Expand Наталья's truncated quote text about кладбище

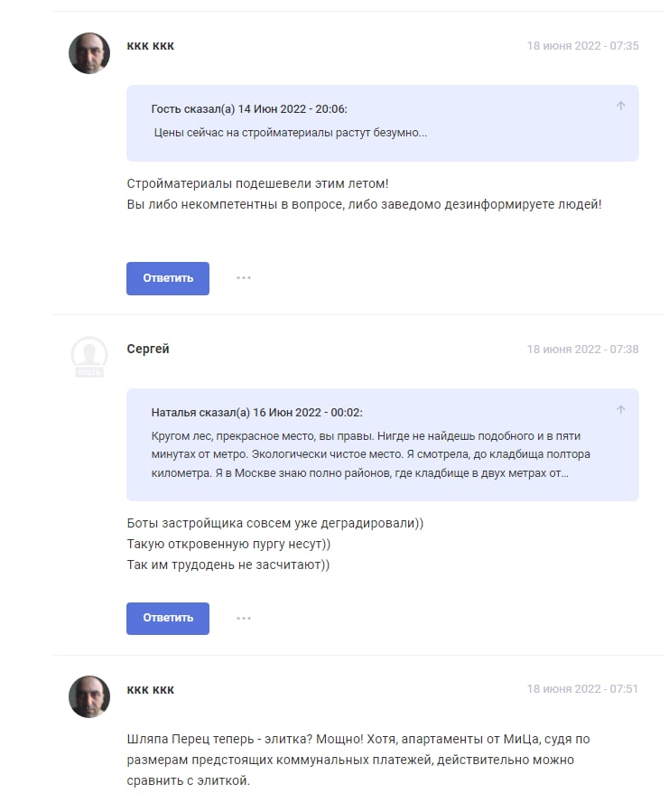[x=371, y=454]
